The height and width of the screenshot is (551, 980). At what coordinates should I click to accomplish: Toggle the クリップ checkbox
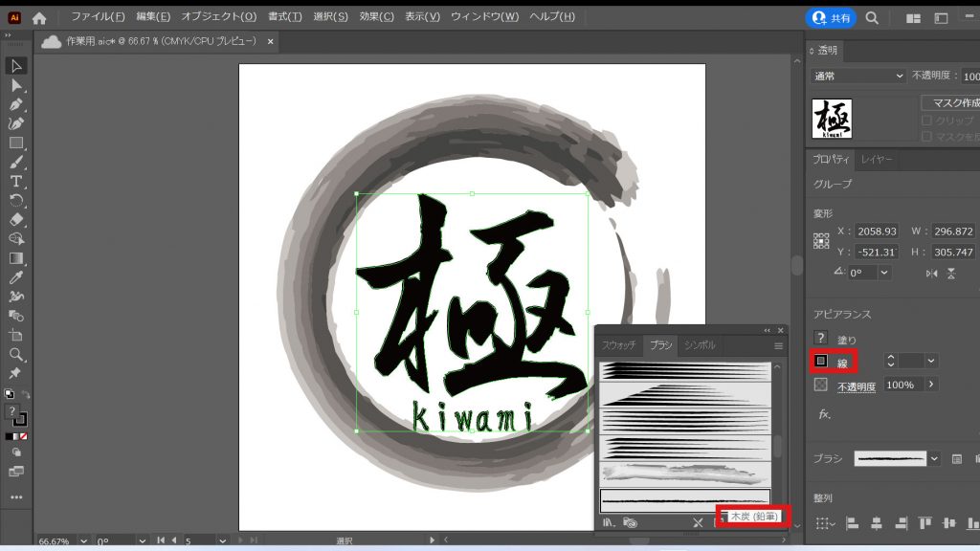tap(926, 120)
